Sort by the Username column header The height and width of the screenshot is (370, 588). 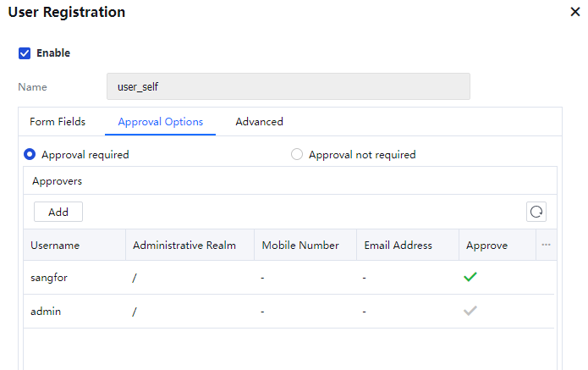pyautogui.click(x=55, y=246)
